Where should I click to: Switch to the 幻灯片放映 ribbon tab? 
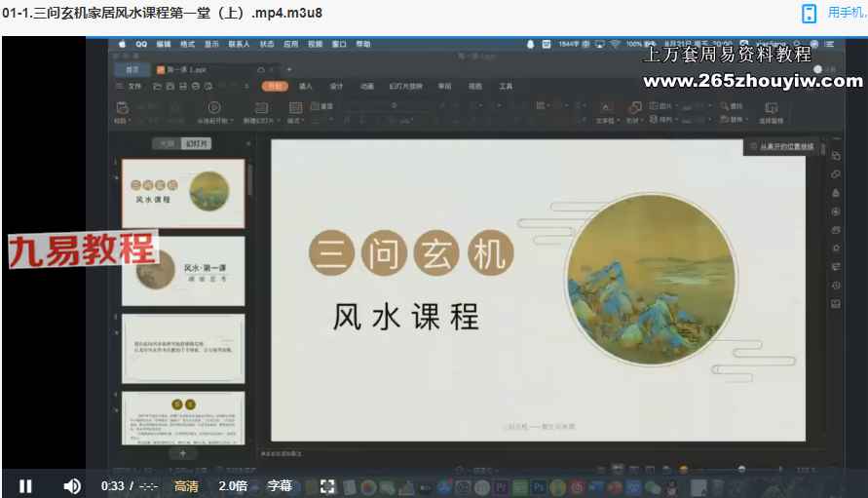[406, 87]
